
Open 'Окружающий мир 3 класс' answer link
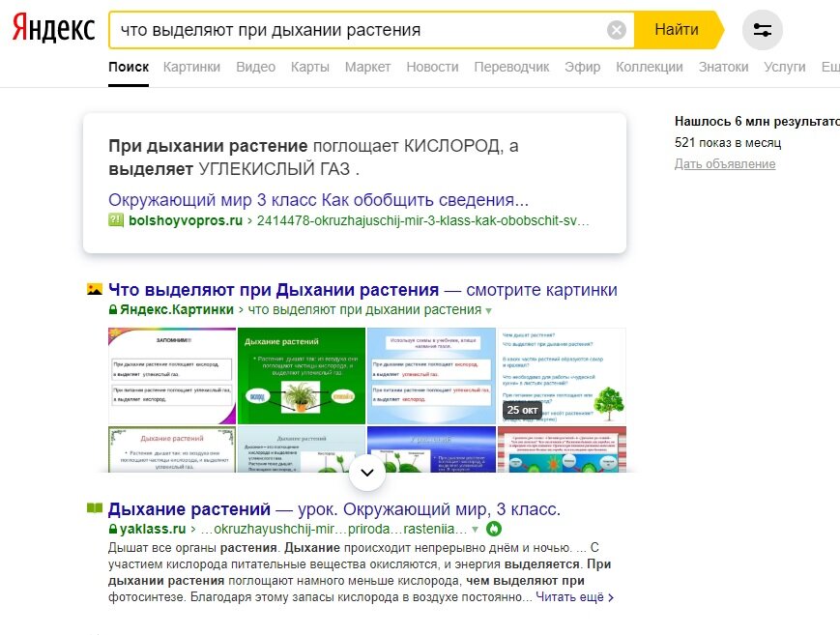click(x=318, y=200)
